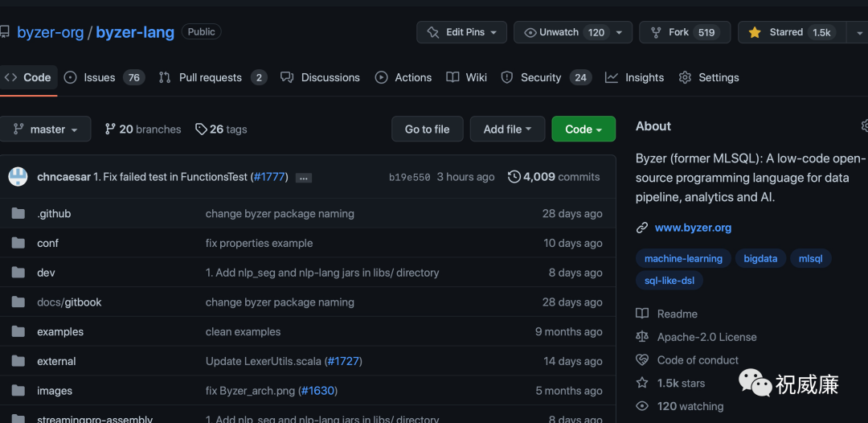Viewport: 868px width, 423px height.
Task: Expand the commit message ellipsis
Action: pos(303,178)
